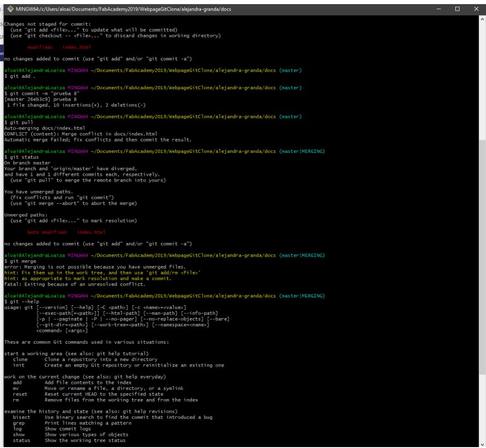Screen dimensions: 486x448
Task: Close the MINGW64 terminal window
Action: coord(476,9)
